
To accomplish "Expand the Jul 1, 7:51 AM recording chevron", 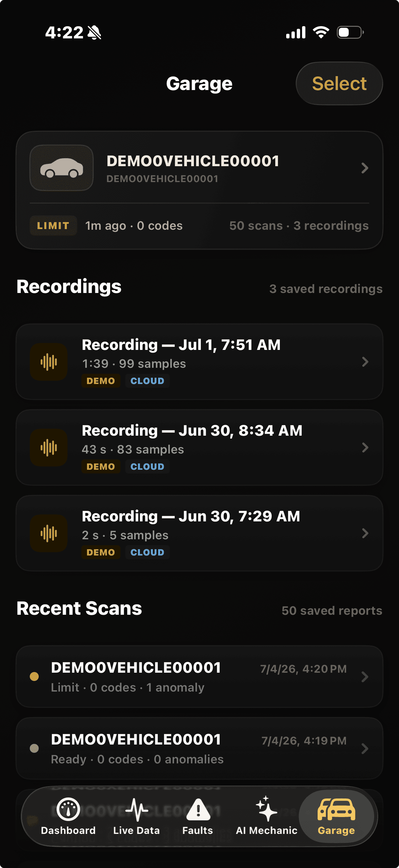I will click(365, 362).
